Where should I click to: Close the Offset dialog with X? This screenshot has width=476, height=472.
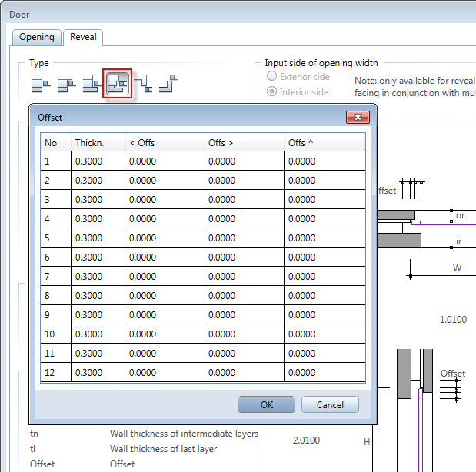358,118
